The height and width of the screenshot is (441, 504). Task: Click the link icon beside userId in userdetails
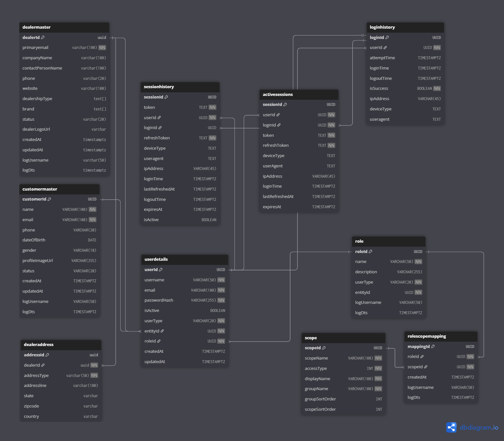(x=161, y=269)
